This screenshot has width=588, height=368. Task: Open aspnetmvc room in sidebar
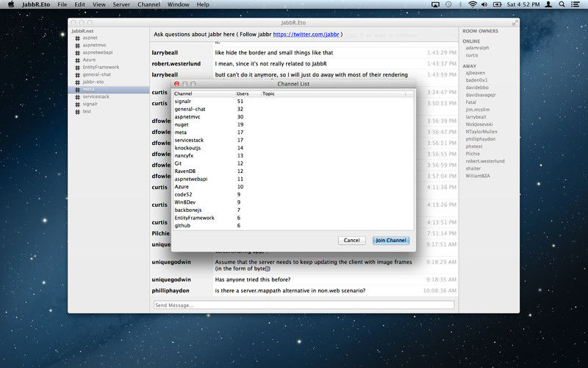point(95,45)
